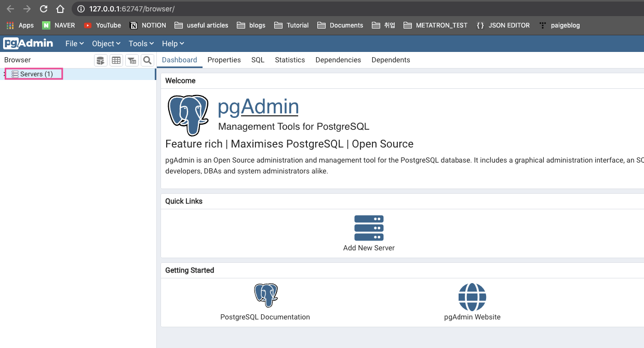Screen dimensions: 644x348
Task: Click the Filtered Rows icon
Action: [132, 60]
